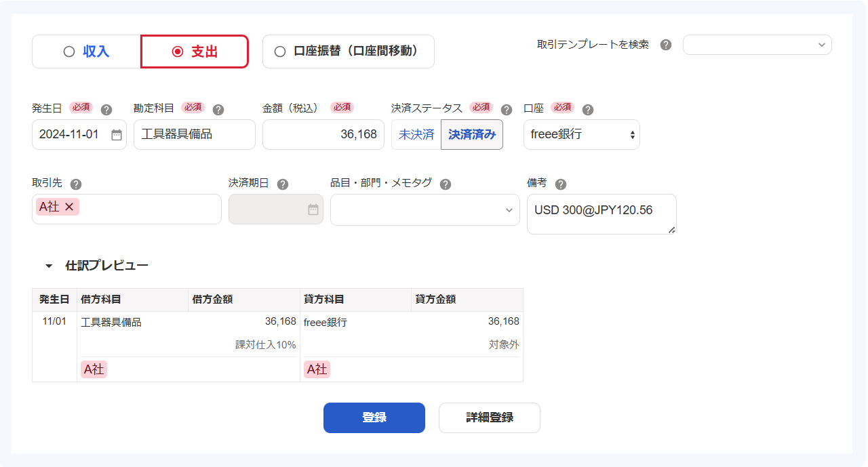
Task: Set payment status to 未決済
Action: (416, 134)
